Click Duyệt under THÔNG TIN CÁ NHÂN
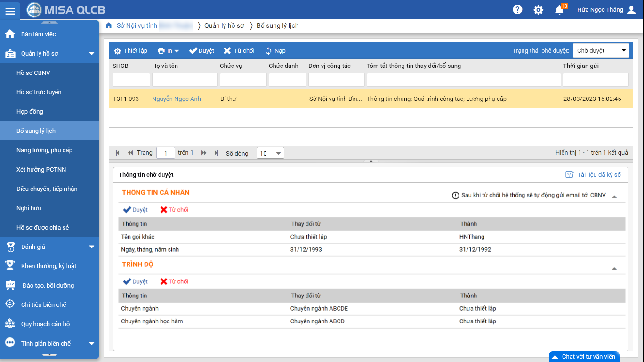 (135, 210)
